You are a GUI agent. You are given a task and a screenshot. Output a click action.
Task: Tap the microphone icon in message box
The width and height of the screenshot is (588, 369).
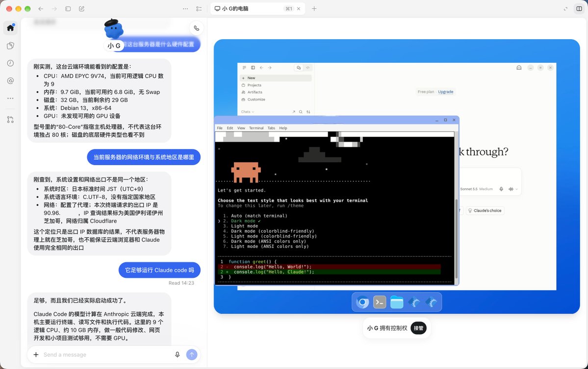178,354
